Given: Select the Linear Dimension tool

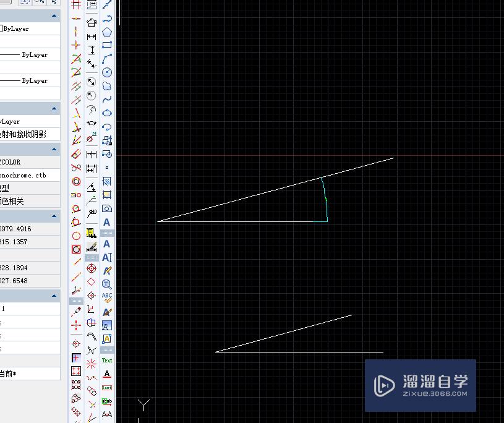Looking at the screenshot, I should point(92,35).
